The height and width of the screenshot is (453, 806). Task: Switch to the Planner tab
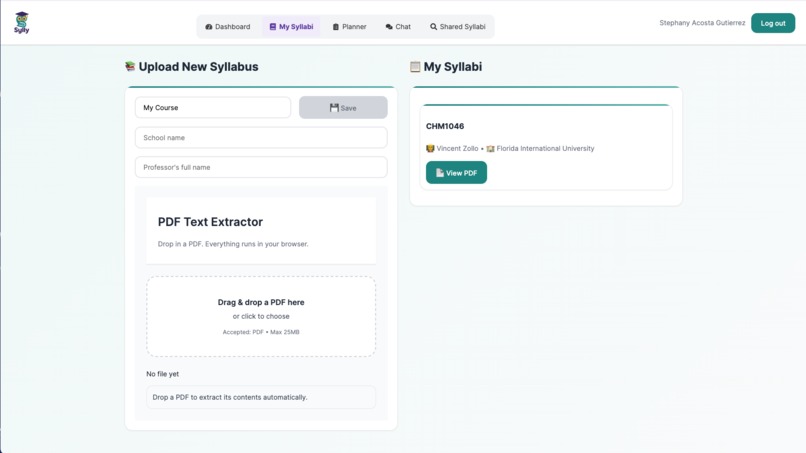pyautogui.click(x=350, y=27)
